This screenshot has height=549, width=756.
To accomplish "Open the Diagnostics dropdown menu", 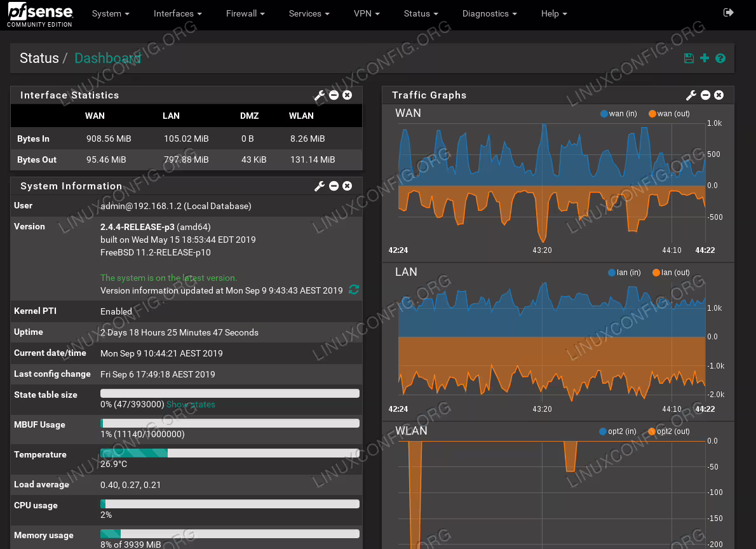I will click(x=489, y=13).
